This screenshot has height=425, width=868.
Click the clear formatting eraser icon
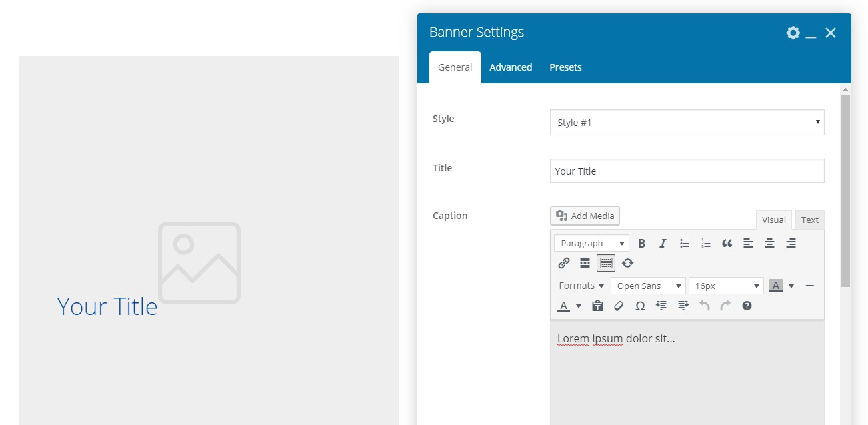(x=619, y=306)
